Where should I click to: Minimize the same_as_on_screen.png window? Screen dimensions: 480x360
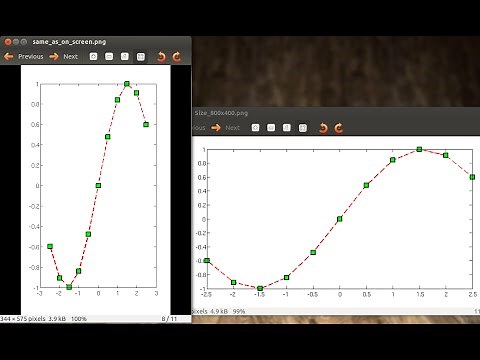(16, 42)
